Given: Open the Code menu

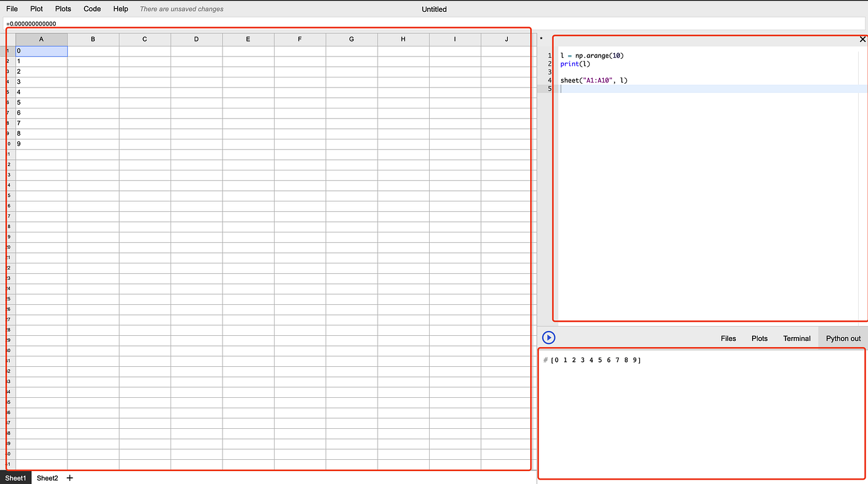Looking at the screenshot, I should [92, 9].
